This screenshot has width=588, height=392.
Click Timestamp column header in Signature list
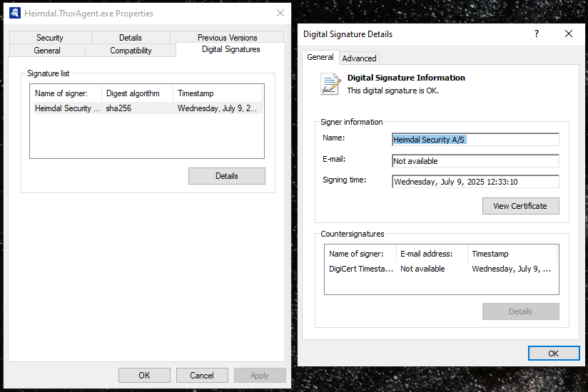(218, 93)
